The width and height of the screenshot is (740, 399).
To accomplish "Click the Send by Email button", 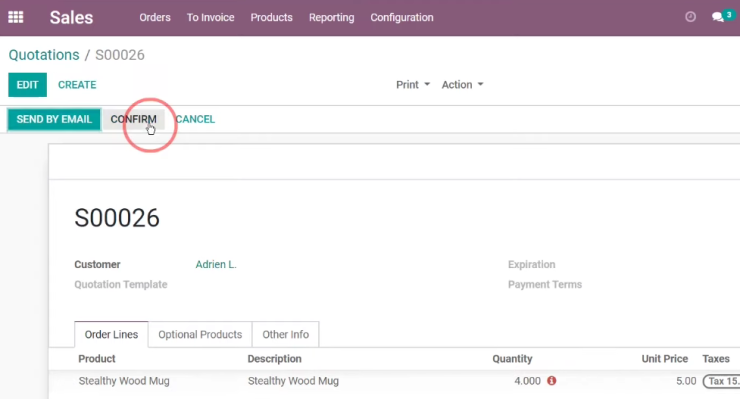I will pos(54,119).
